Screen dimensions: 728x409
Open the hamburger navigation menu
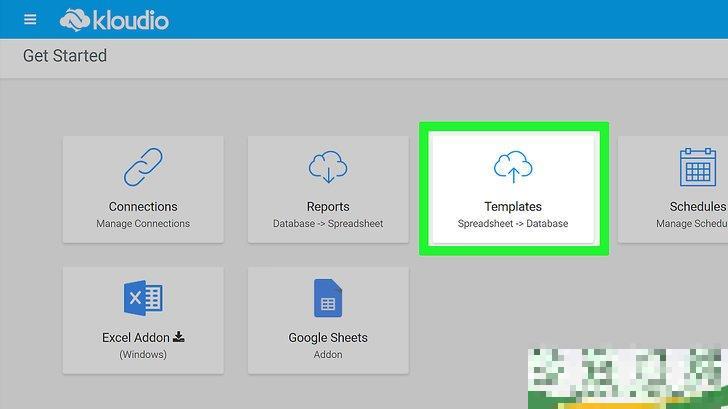pyautogui.click(x=30, y=20)
